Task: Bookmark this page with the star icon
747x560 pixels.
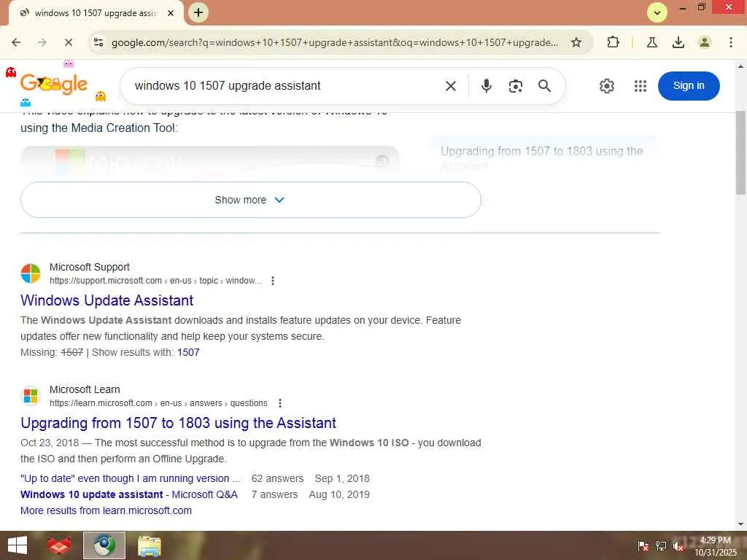Action: pos(576,42)
